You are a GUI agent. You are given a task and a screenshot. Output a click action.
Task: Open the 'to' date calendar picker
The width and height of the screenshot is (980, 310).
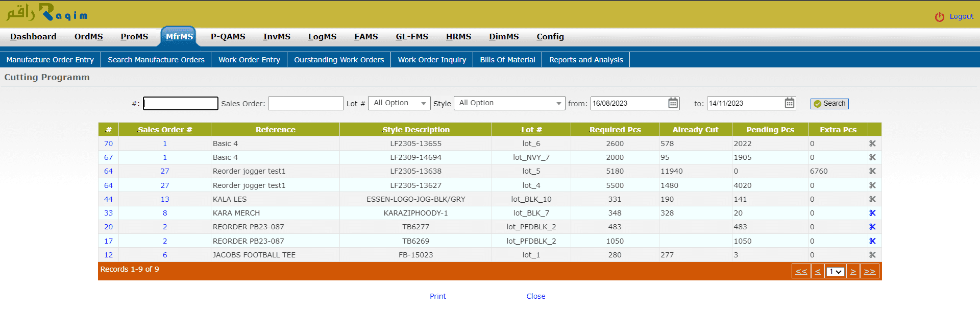[x=790, y=103]
